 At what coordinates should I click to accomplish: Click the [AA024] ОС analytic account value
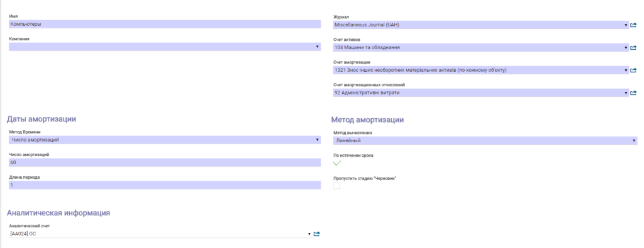coord(23,234)
